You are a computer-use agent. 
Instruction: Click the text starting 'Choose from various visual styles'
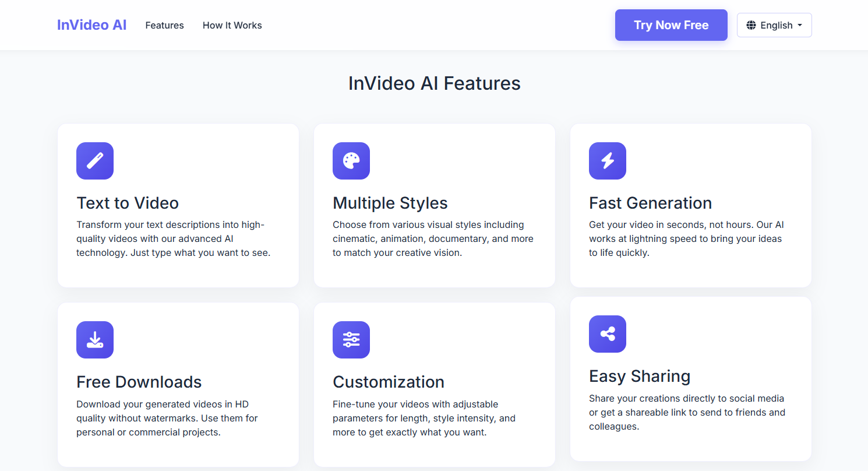[x=433, y=239]
